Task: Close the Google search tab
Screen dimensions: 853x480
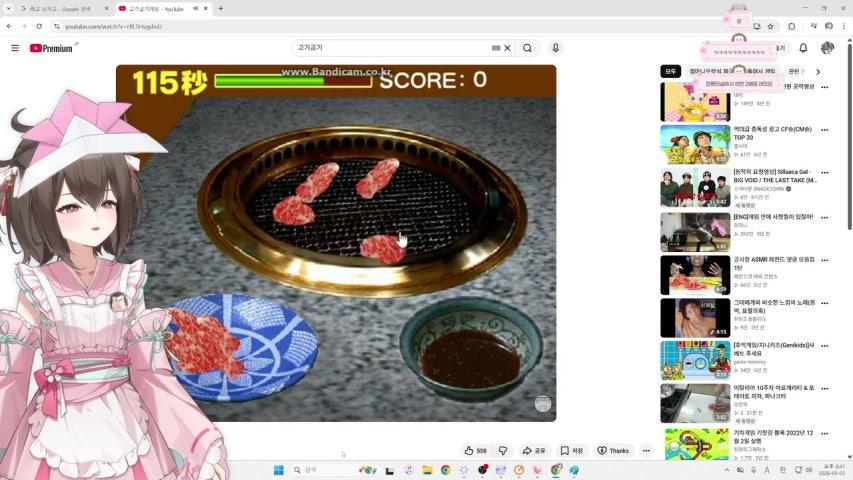Action: (x=106, y=9)
